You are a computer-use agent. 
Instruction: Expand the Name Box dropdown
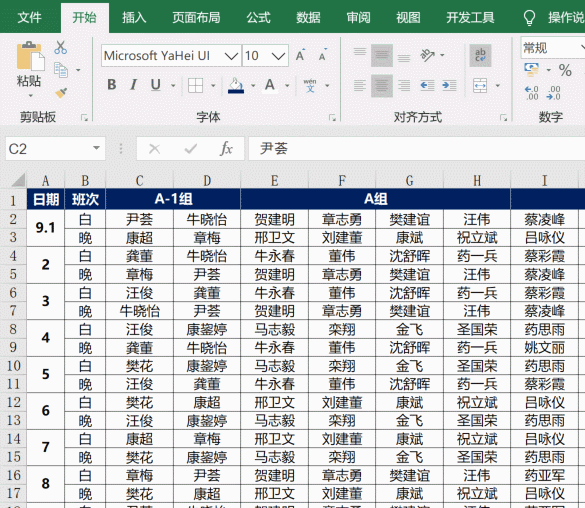tap(96, 148)
